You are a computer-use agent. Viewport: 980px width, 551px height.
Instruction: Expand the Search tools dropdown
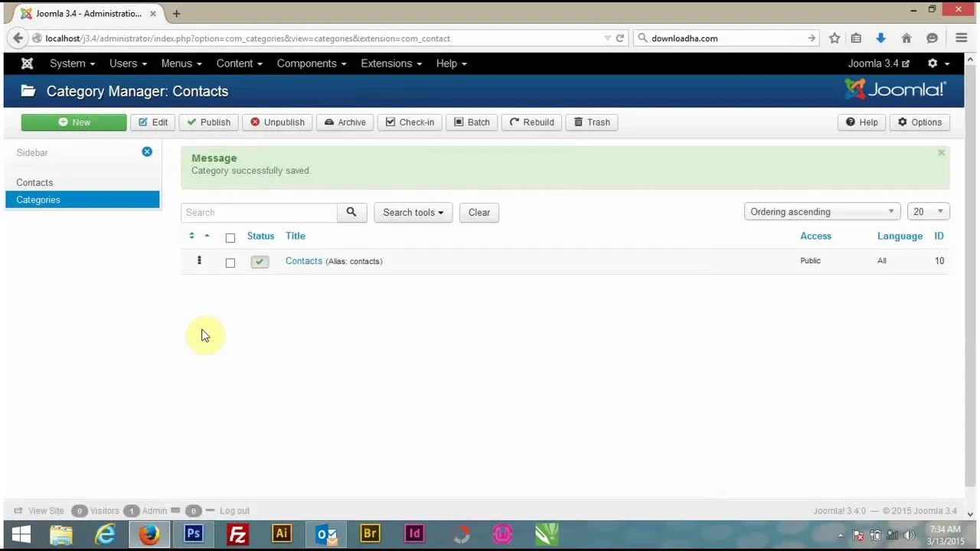[413, 212]
